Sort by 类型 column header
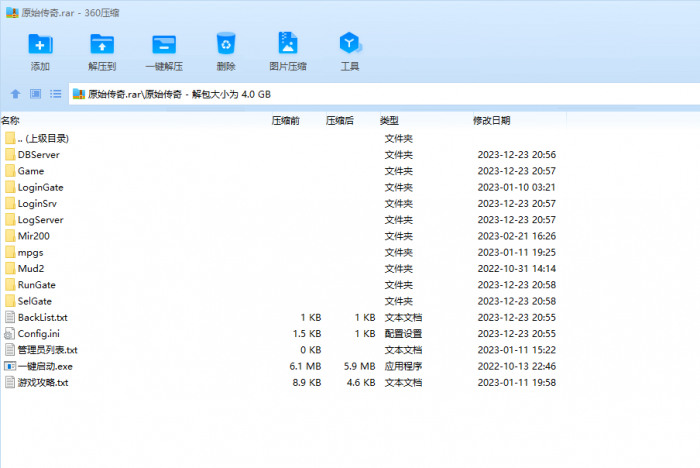This screenshot has height=468, width=700. pyautogui.click(x=389, y=120)
